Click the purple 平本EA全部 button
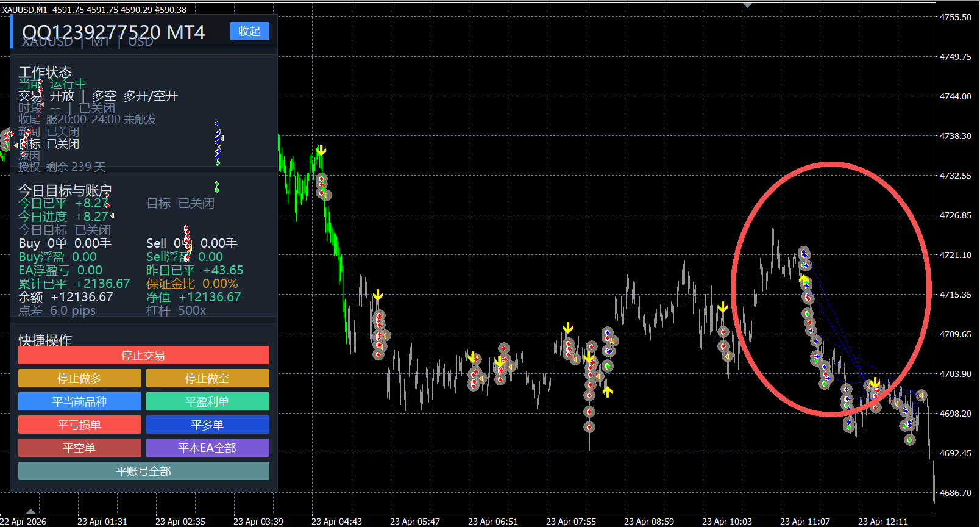The height and width of the screenshot is (527, 980). coord(207,448)
